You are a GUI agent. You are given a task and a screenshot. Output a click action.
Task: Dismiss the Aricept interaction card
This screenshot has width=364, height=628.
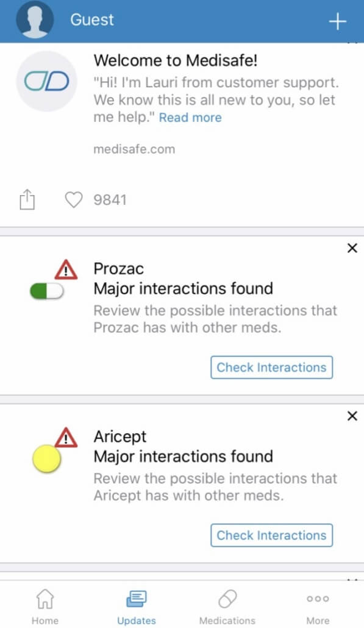[352, 416]
